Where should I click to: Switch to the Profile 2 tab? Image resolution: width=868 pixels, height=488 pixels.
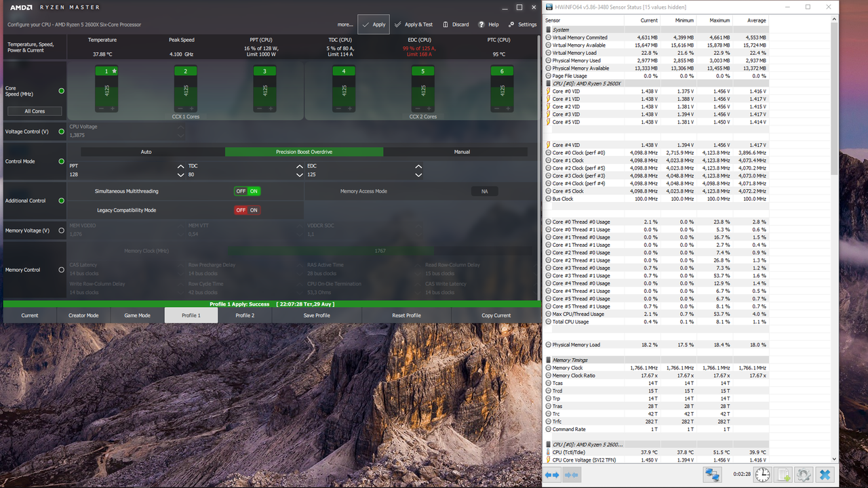245,315
